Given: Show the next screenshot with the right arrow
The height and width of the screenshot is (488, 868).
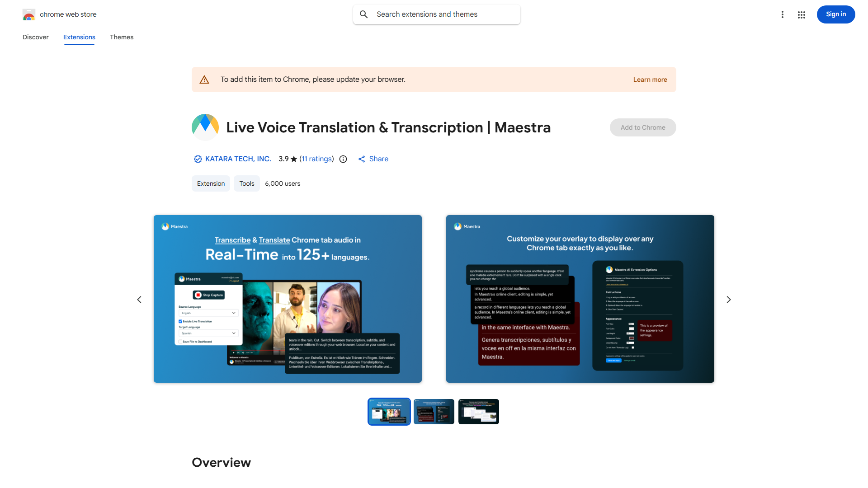Looking at the screenshot, I should (x=728, y=299).
